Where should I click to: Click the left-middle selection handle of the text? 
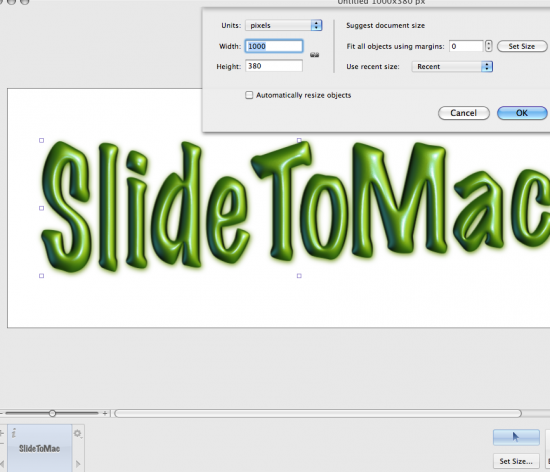coord(41,208)
